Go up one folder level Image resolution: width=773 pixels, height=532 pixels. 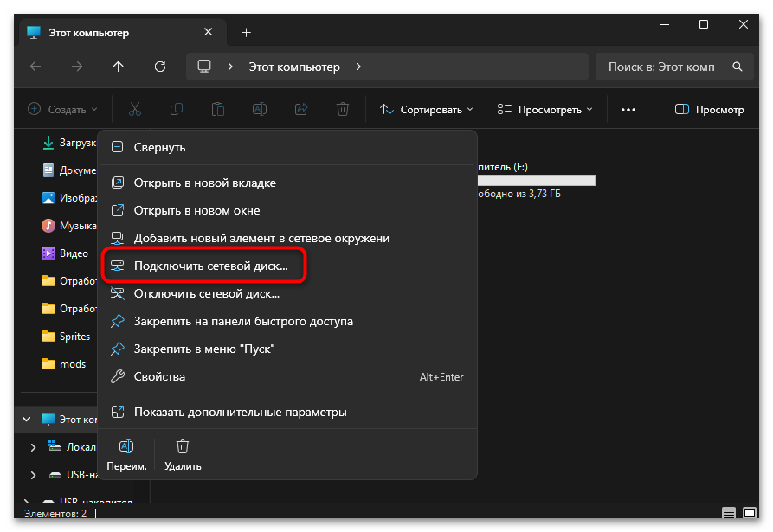119,67
